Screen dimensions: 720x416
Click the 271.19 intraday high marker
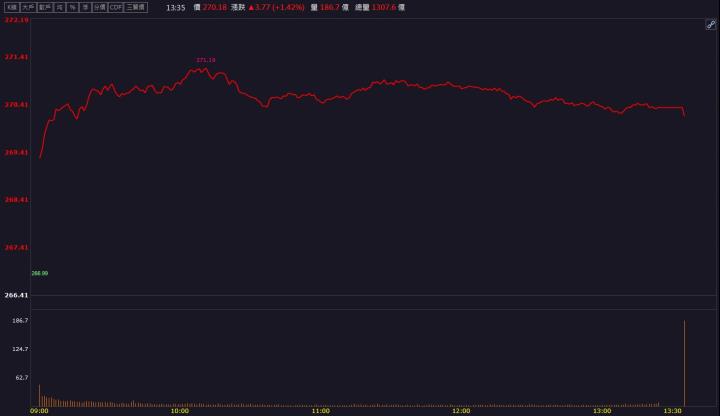[x=206, y=60]
